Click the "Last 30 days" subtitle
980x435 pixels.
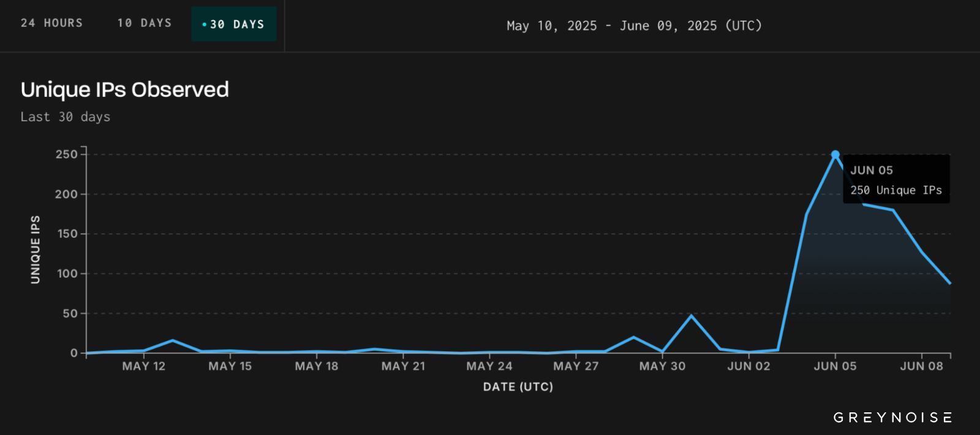coord(66,117)
